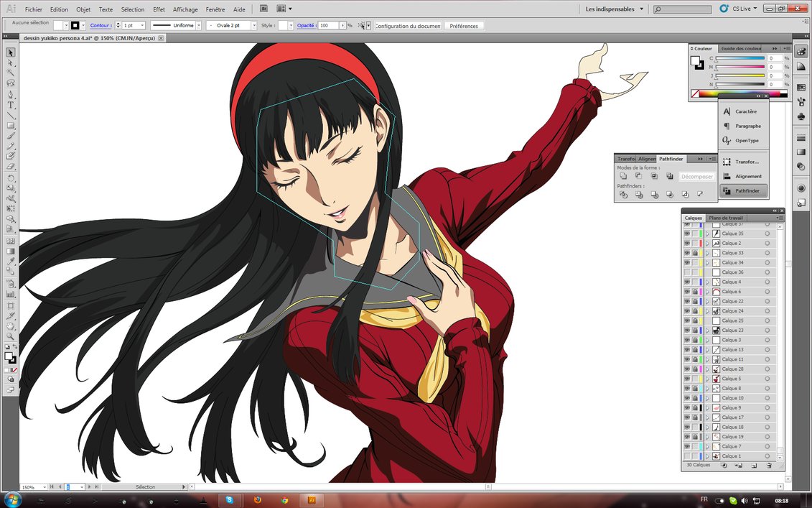This screenshot has height=508, width=812.
Task: Open the Alignement panel from dock
Action: coord(743,176)
